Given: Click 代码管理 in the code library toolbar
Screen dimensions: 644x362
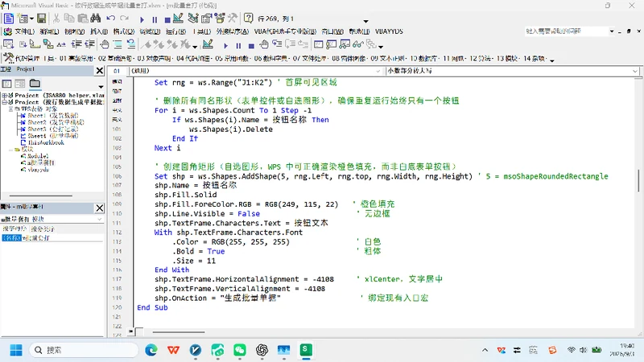Looking at the screenshot, I should click(27, 58).
